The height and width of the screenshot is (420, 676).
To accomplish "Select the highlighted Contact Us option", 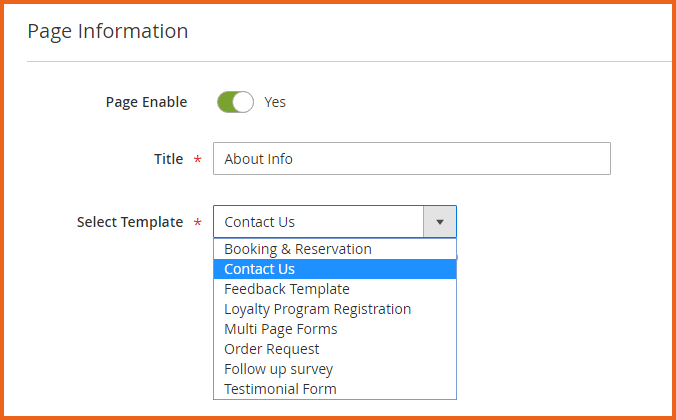I will [x=260, y=269].
